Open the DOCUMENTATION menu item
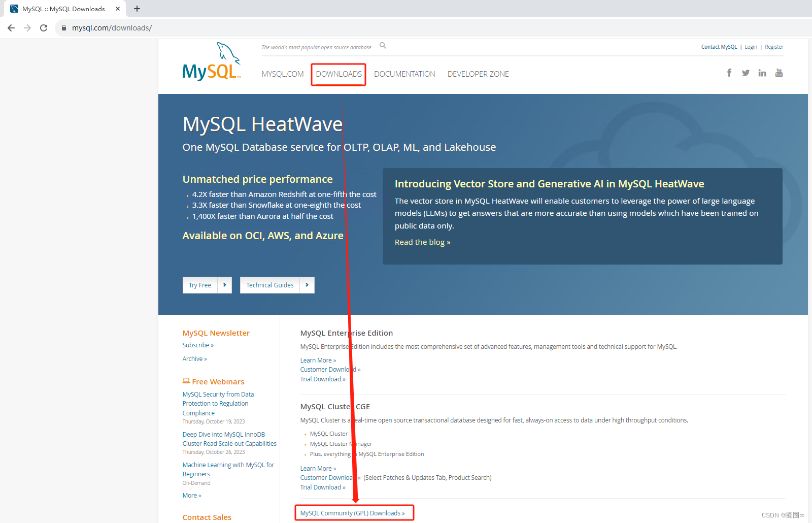 pos(404,74)
